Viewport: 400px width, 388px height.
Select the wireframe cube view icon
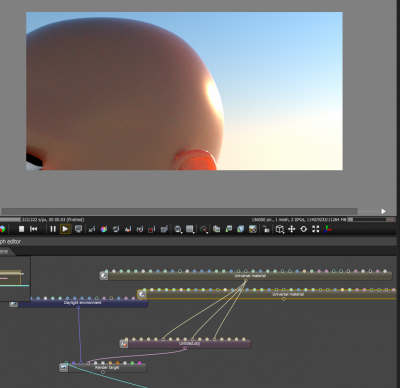tap(280, 229)
